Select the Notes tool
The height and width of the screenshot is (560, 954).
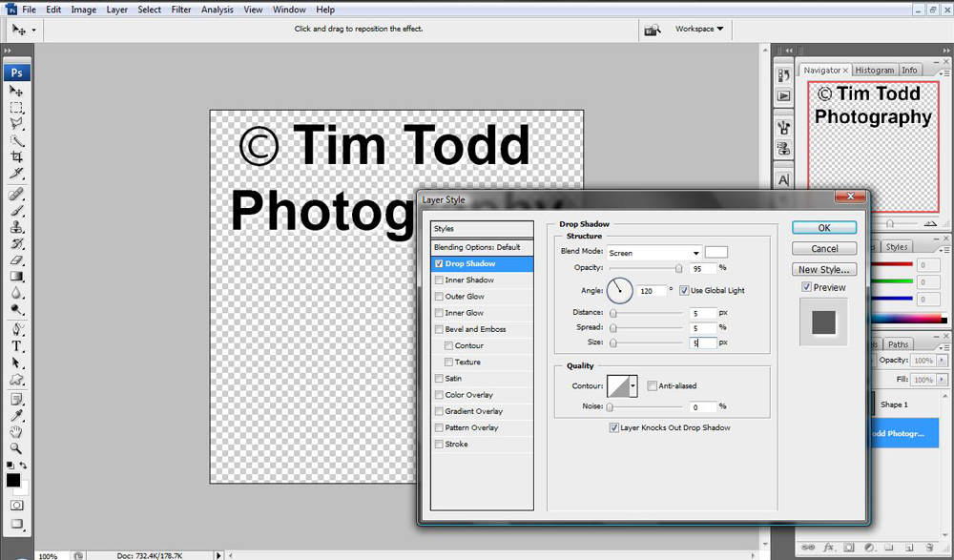16,400
